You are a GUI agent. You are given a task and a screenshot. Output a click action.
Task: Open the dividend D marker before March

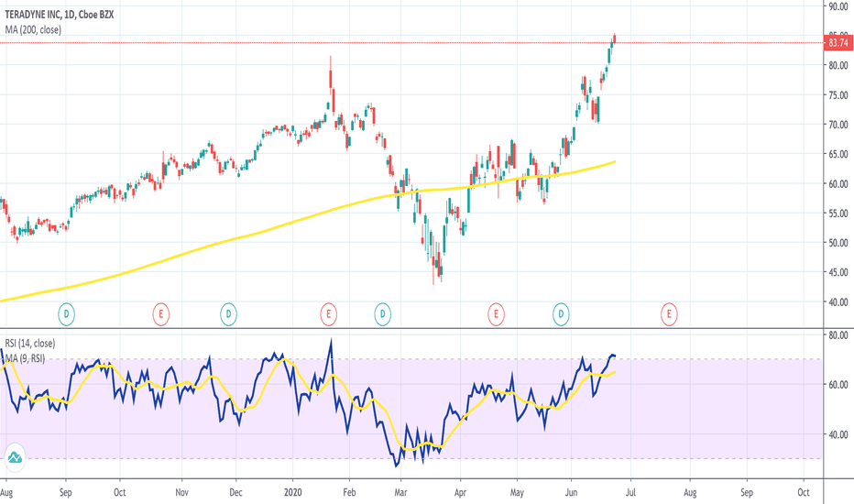[382, 313]
